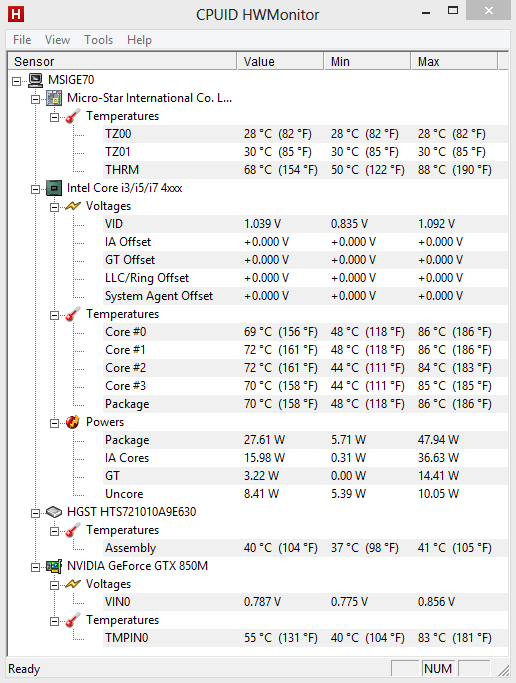Screen dimensions: 516x683
Task: Select the THRM temperature row
Action: tap(305, 170)
